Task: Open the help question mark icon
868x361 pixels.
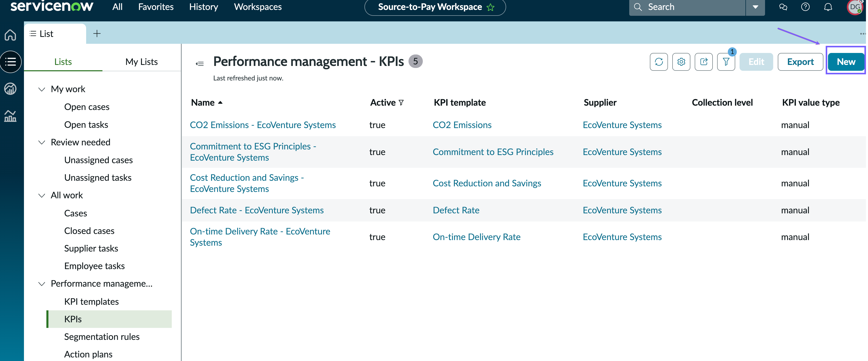Action: (x=805, y=7)
